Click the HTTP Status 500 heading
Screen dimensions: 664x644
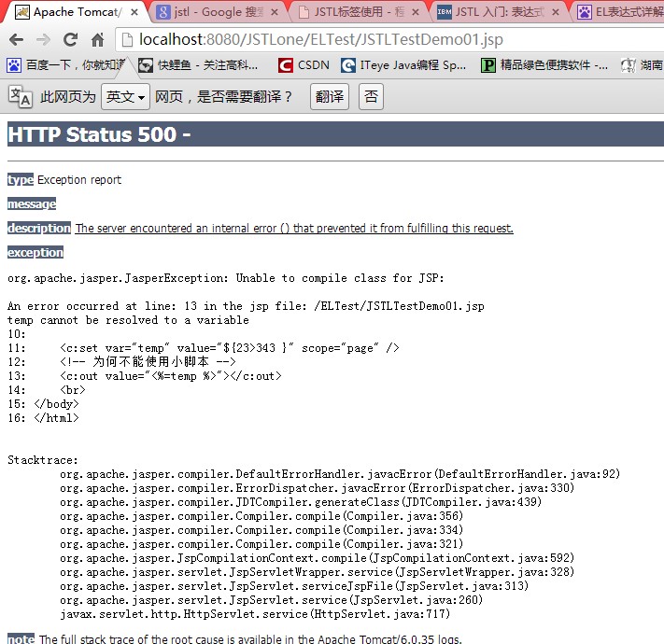coord(99,134)
